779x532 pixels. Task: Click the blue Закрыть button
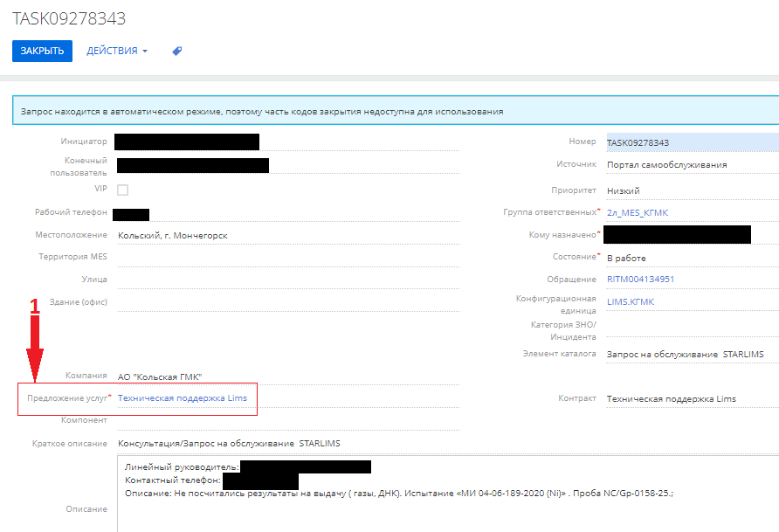point(42,52)
